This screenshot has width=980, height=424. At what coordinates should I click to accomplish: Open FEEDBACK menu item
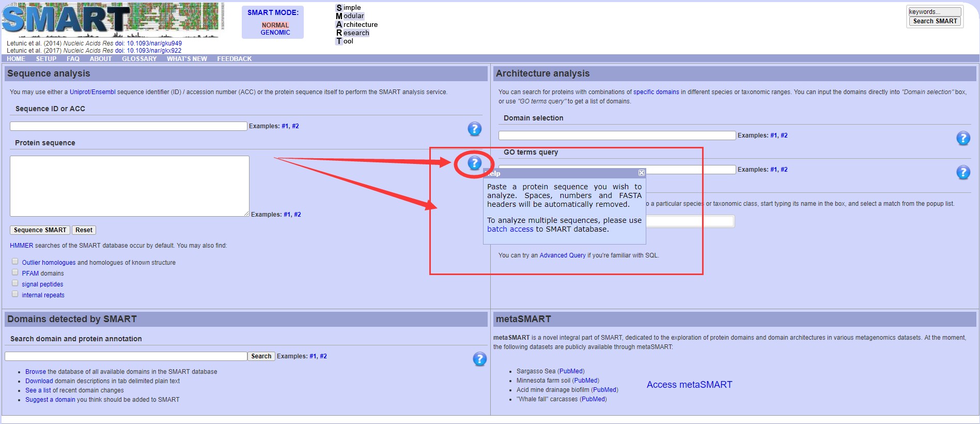(x=234, y=59)
